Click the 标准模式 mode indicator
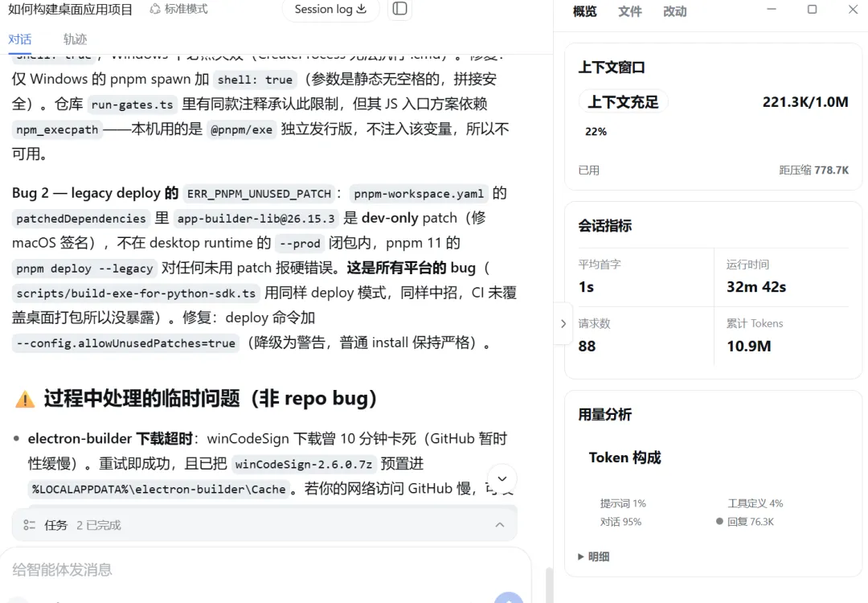The width and height of the screenshot is (868, 603). coord(178,9)
